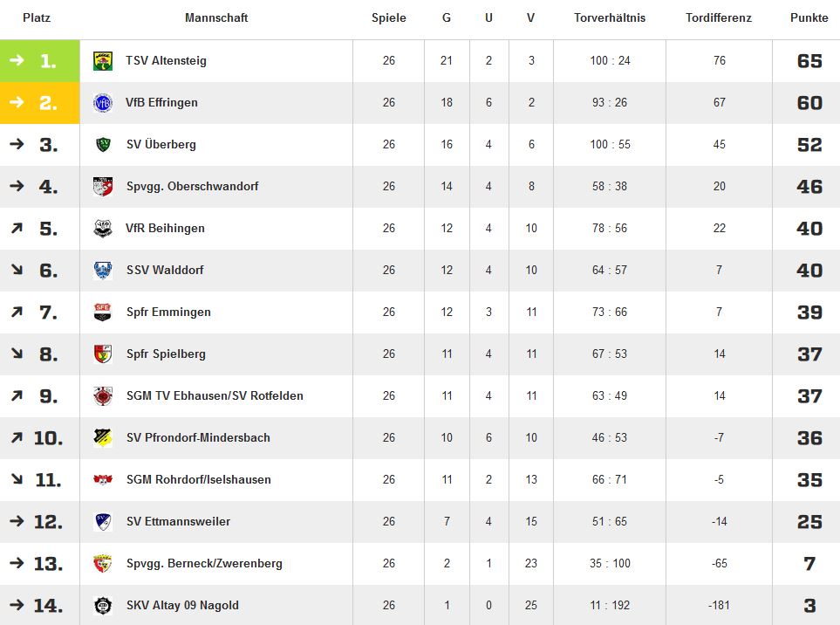The height and width of the screenshot is (625, 840).
Task: Click the green first place rank cell
Action: click(39, 60)
